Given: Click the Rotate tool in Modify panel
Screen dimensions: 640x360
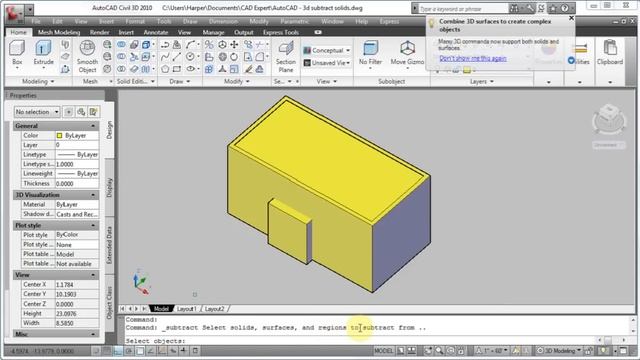Looking at the screenshot, I should click(234, 57).
